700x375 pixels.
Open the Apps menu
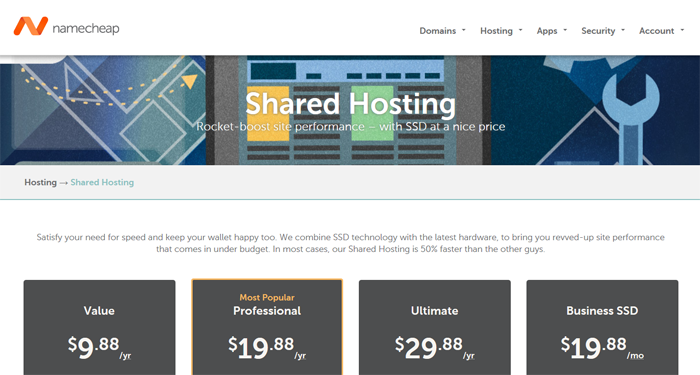[547, 31]
